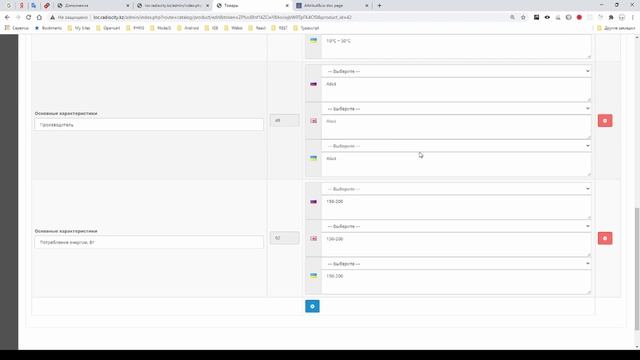Go back using browser back arrow
Screen dimensions: 640x360
pos(7,17)
